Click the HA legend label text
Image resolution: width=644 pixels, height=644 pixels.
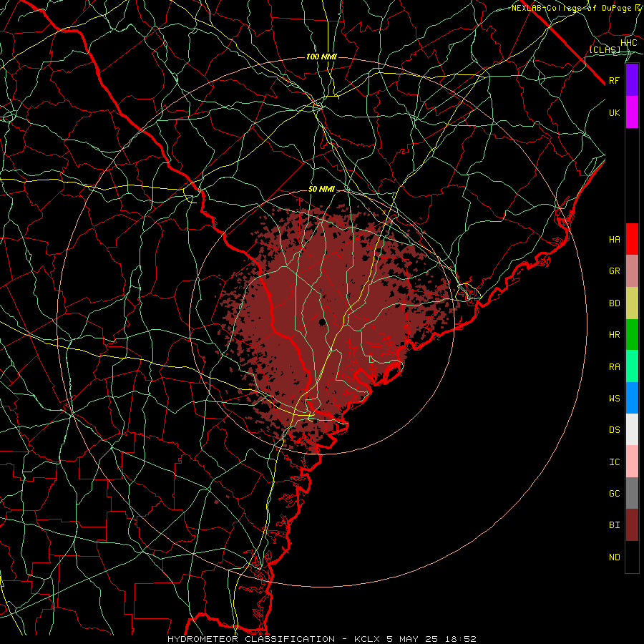(614, 239)
